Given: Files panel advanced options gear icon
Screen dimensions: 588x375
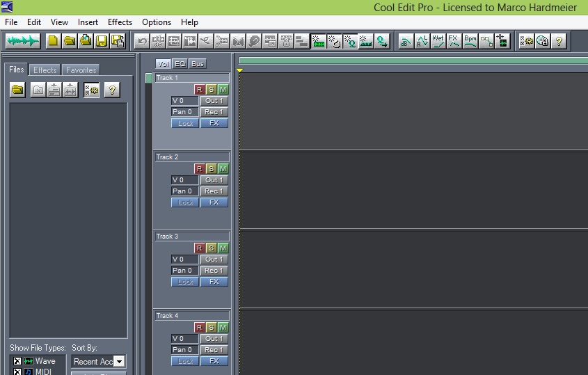Looking at the screenshot, I should pos(91,90).
